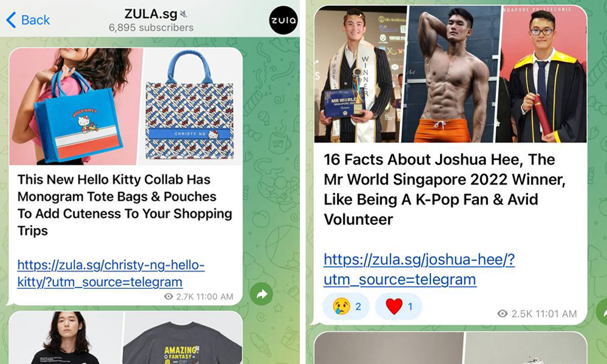Go Back to chat list
Viewport: 607px width, 364px height.
click(29, 20)
